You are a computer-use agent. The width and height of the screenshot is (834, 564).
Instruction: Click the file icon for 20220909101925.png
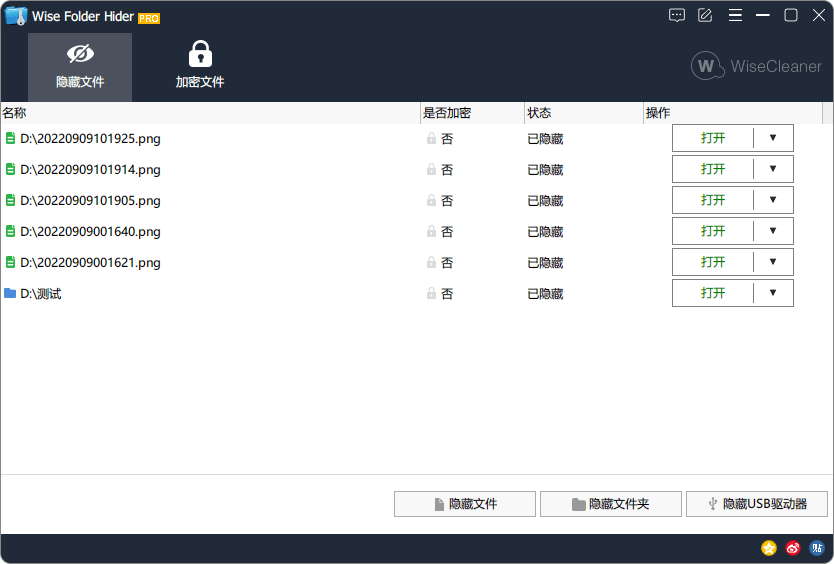click(x=10, y=138)
